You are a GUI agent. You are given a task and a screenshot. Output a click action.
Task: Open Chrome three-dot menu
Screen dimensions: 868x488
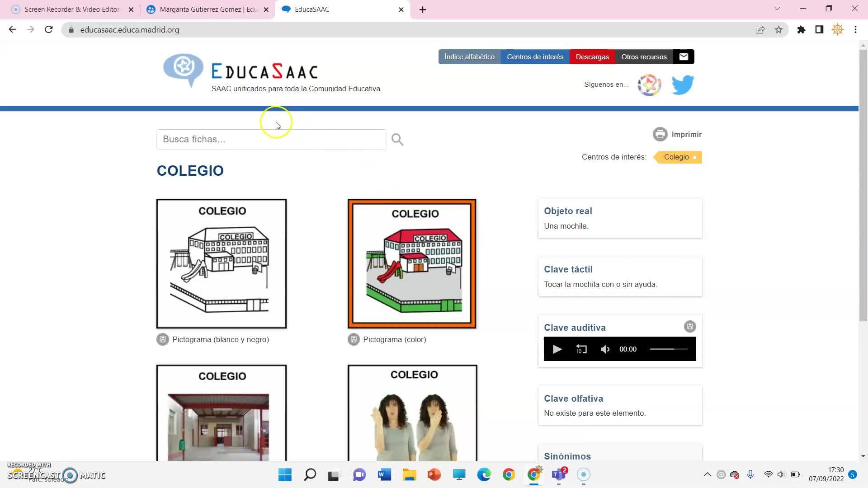(x=855, y=30)
